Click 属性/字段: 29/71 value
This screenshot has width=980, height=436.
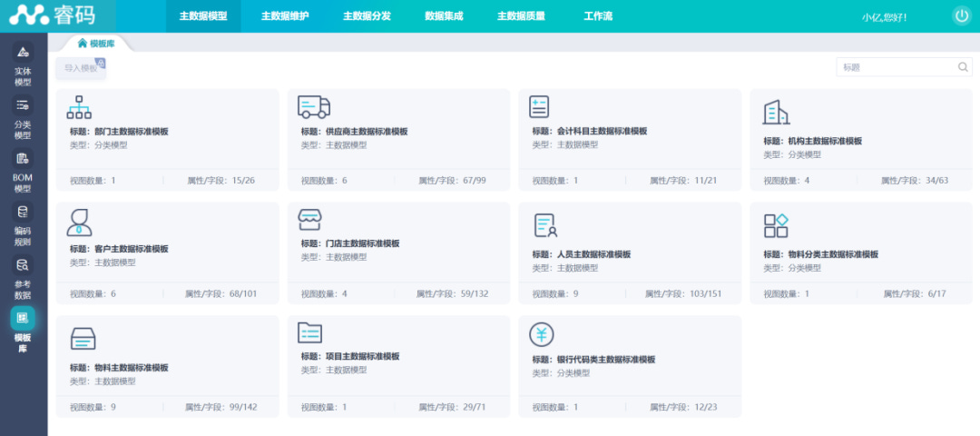453,407
